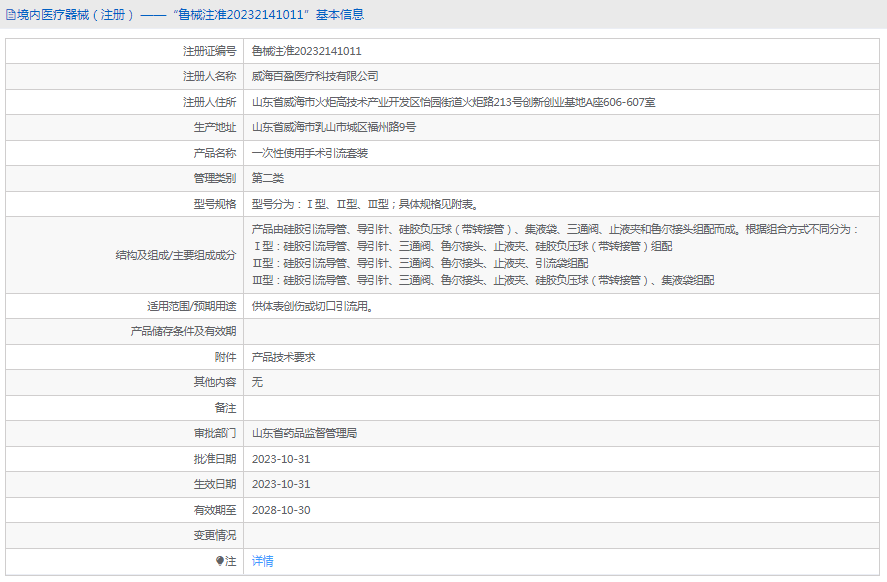Click production address 山东省威海市乳山市城区福州路9号

point(333,127)
